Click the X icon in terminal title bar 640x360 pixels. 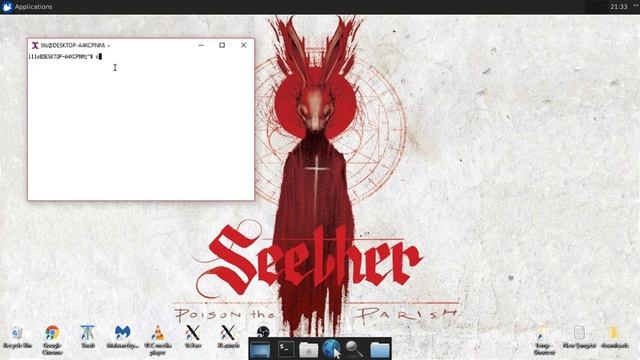coord(35,45)
